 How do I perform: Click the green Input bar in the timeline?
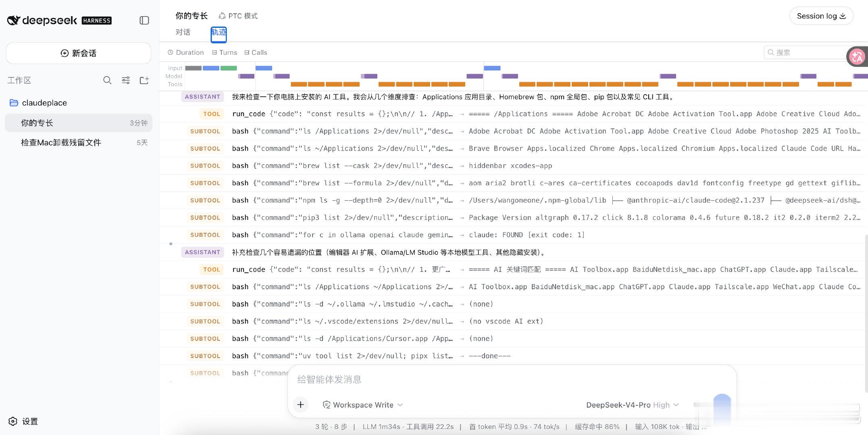tap(229, 68)
